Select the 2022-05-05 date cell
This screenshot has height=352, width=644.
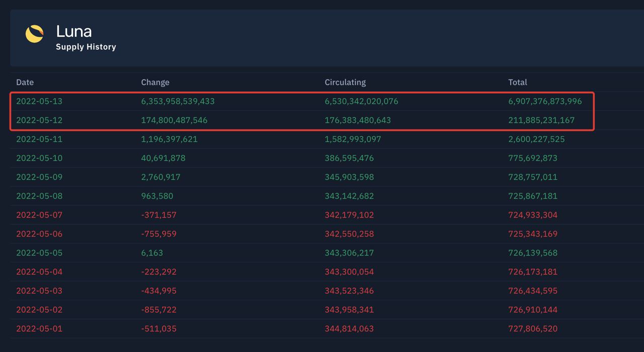point(39,252)
